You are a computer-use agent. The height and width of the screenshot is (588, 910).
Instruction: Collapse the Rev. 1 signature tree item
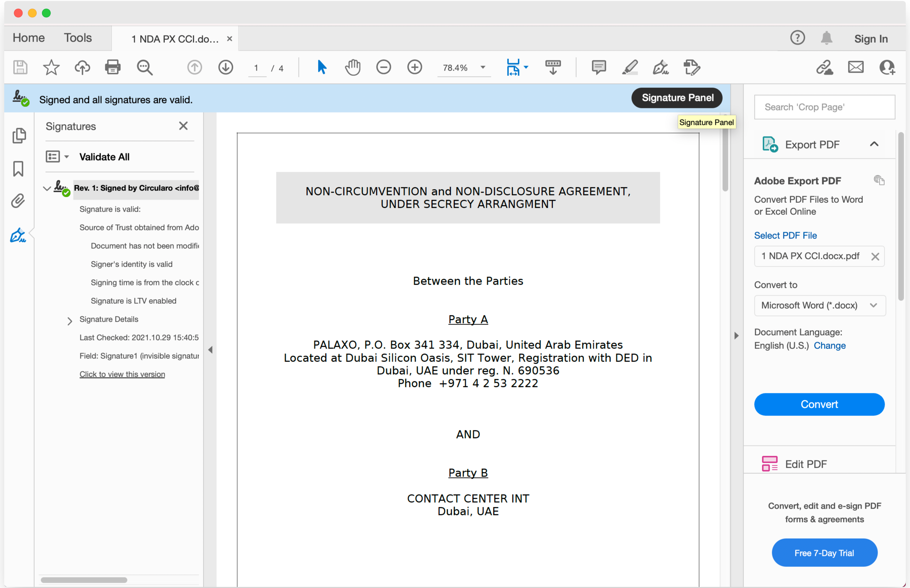[47, 188]
